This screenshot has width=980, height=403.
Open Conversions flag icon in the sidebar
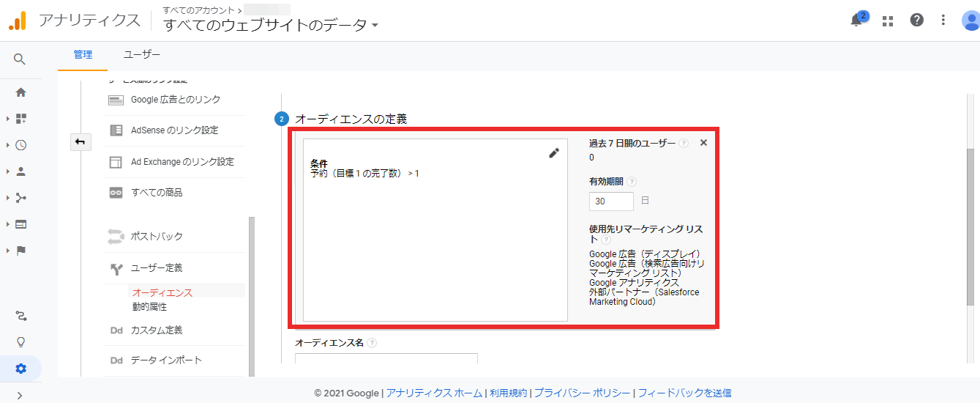pyautogui.click(x=20, y=251)
